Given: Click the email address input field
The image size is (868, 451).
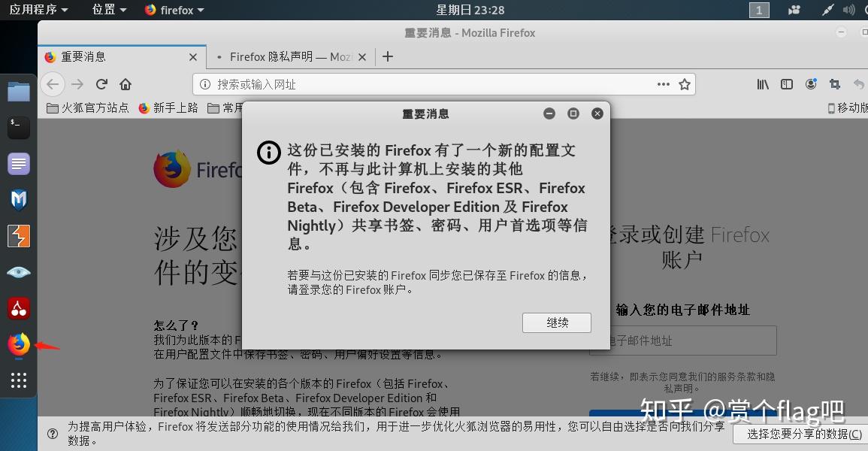Looking at the screenshot, I should click(x=683, y=341).
